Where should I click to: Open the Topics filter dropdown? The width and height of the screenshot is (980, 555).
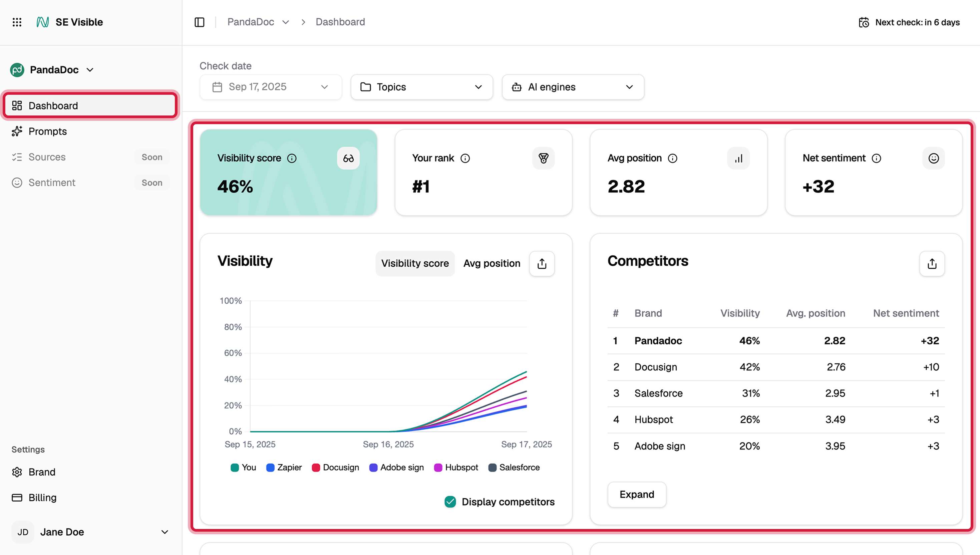pos(421,87)
